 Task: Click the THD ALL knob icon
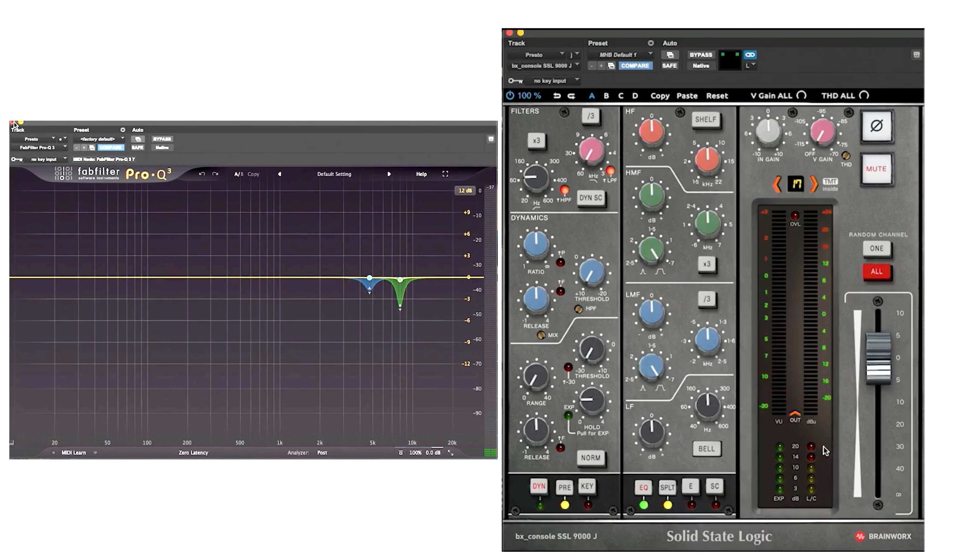click(x=864, y=95)
